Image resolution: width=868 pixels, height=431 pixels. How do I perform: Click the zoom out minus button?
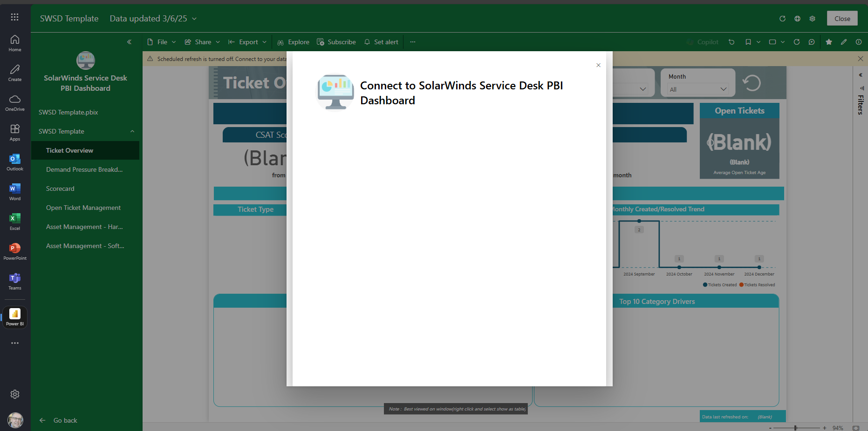tap(770, 428)
